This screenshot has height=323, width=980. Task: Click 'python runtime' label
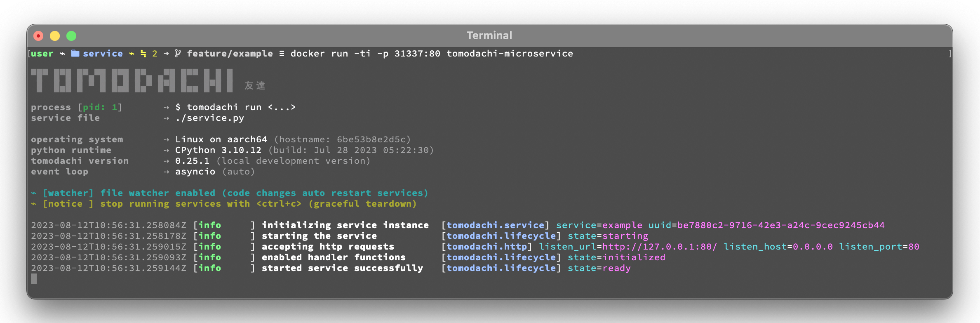(71, 150)
